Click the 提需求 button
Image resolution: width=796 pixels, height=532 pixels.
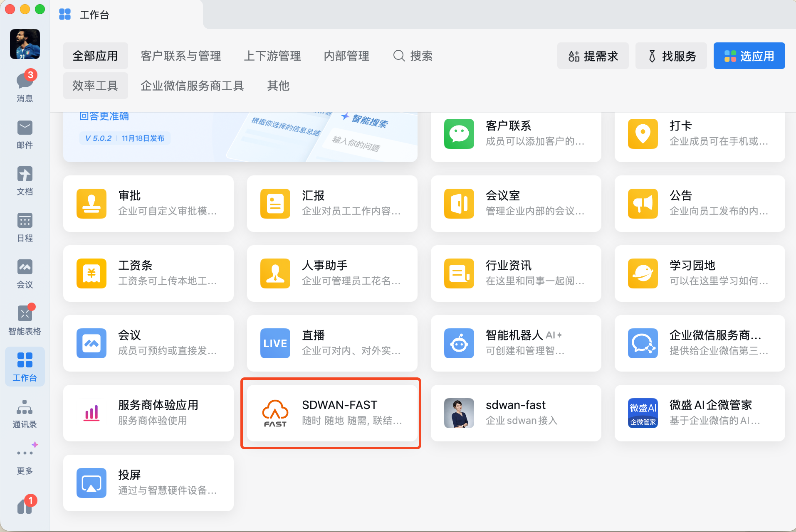(593, 56)
